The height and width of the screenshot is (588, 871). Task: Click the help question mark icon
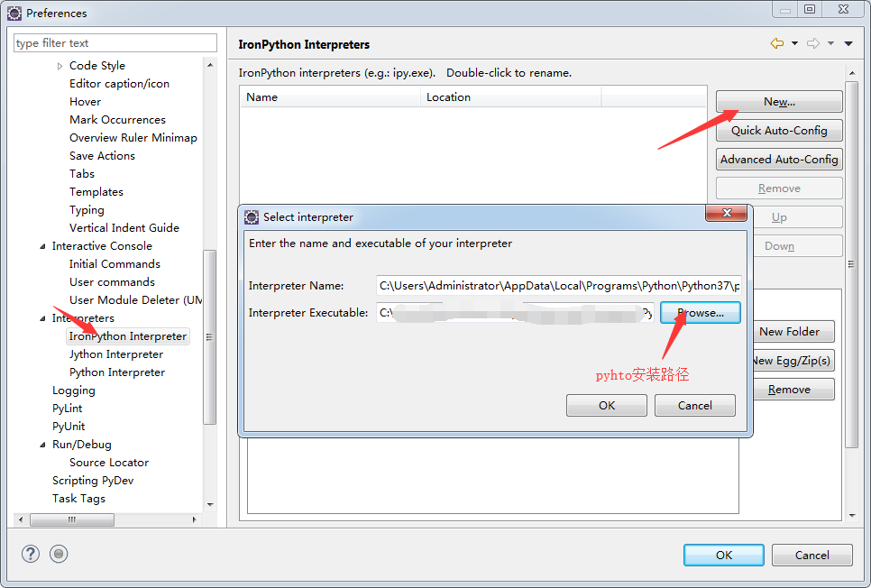pos(31,554)
